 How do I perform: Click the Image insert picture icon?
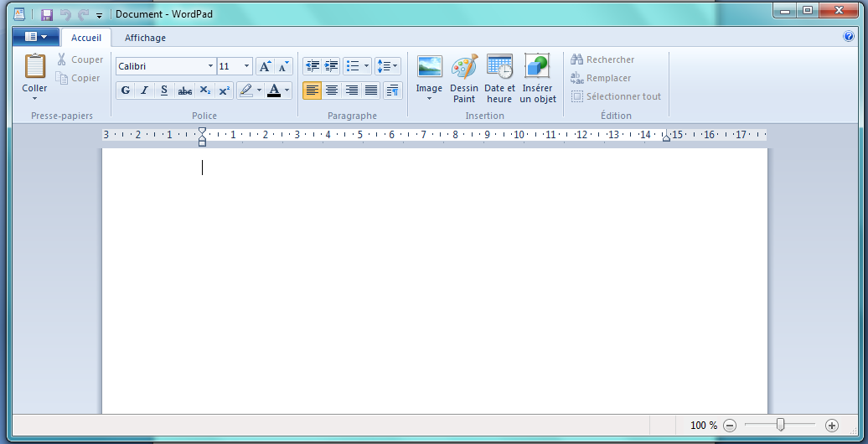tap(430, 66)
